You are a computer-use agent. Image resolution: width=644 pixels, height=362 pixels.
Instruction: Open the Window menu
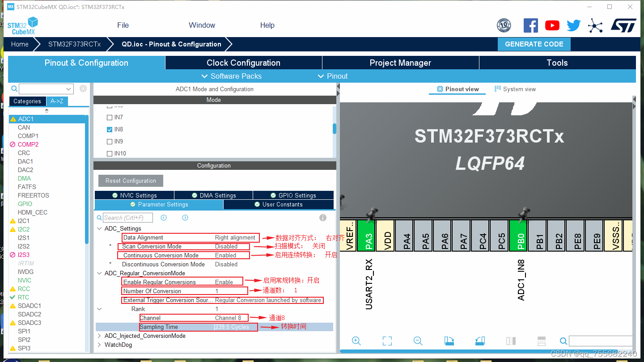pyautogui.click(x=202, y=25)
